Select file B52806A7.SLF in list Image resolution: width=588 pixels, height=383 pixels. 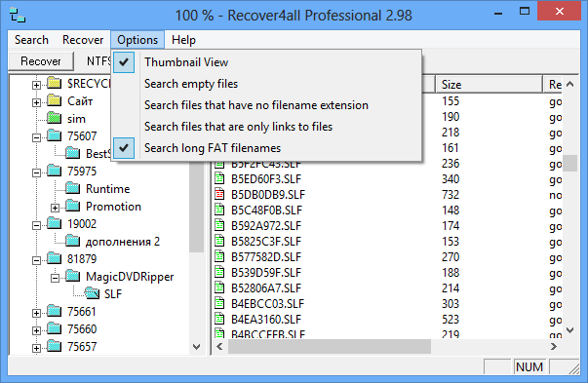coord(266,288)
